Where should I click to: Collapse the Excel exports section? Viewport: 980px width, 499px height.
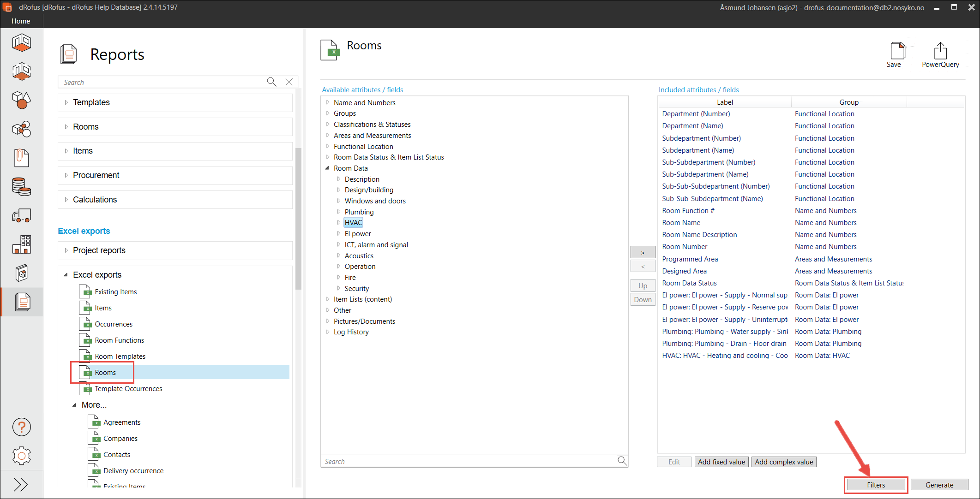66,275
